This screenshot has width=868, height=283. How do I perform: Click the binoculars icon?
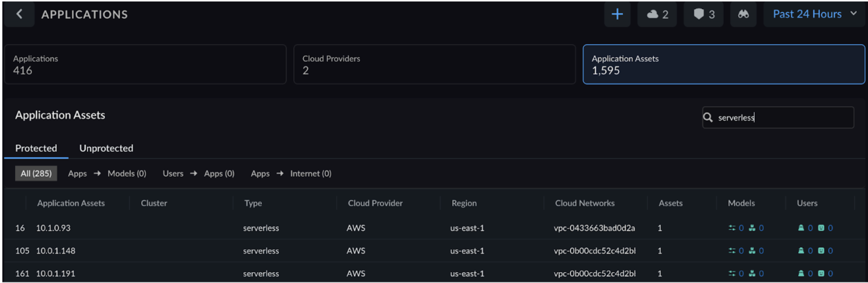click(x=743, y=14)
